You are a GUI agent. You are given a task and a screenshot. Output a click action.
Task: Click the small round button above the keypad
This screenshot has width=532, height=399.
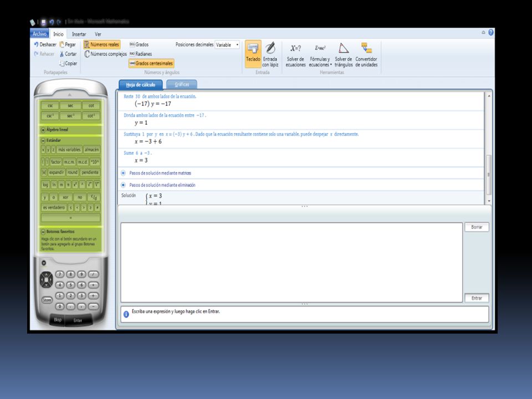pos(44,263)
